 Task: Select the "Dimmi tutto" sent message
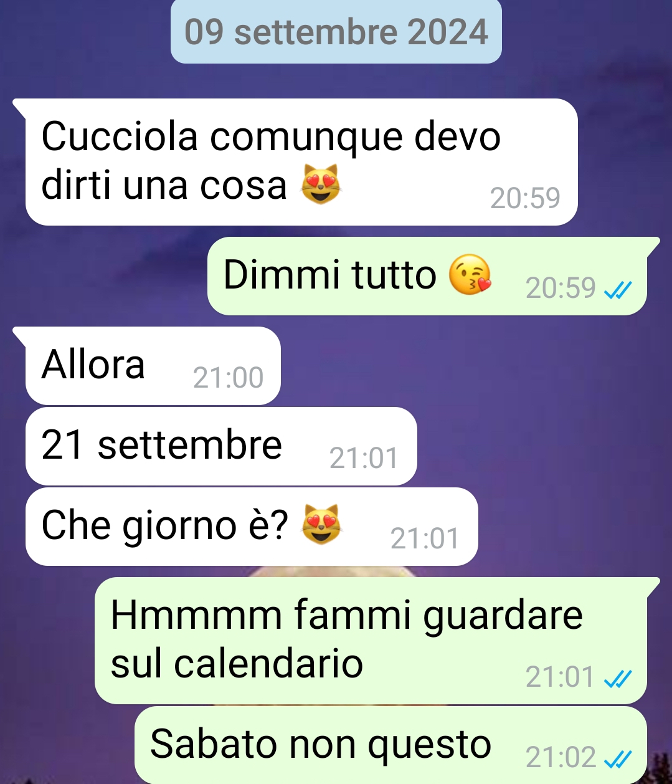[427, 276]
